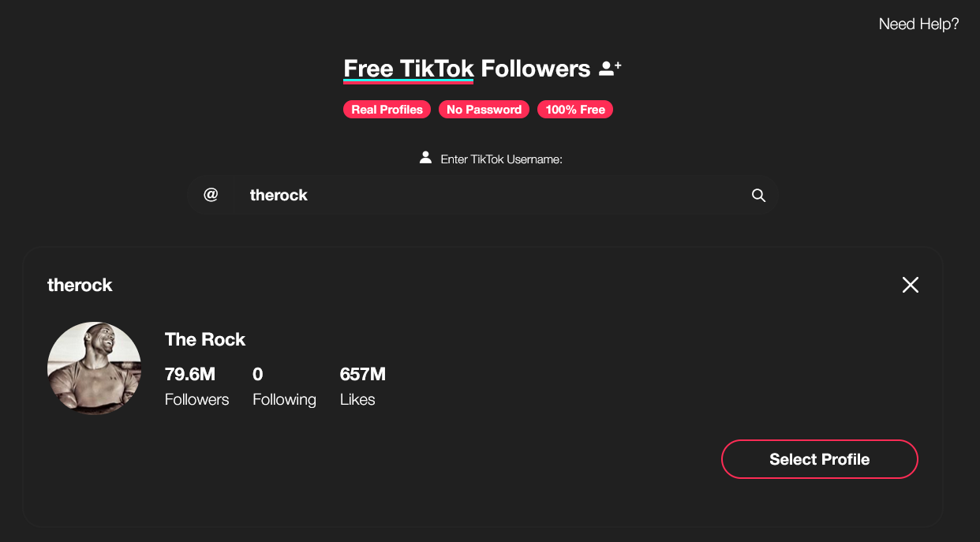Screen dimensions: 980x542
Task: Click the therock username card title
Action: coord(80,285)
